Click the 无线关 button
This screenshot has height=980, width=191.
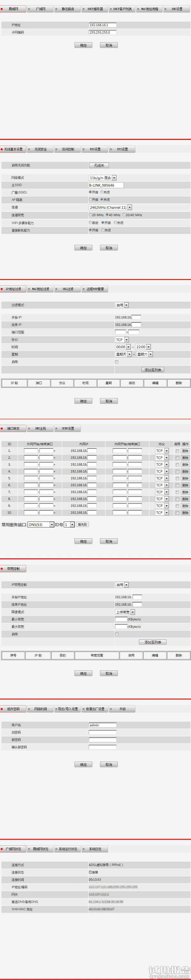click(99, 165)
